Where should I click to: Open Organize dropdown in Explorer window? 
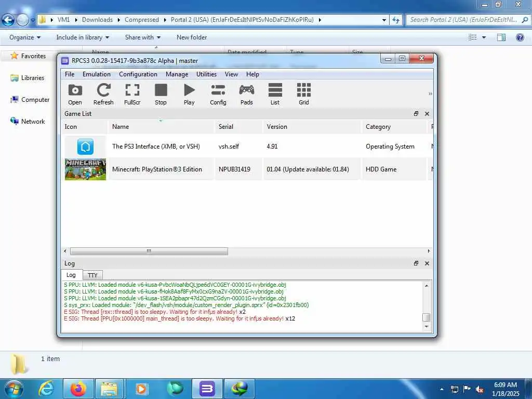25,37
